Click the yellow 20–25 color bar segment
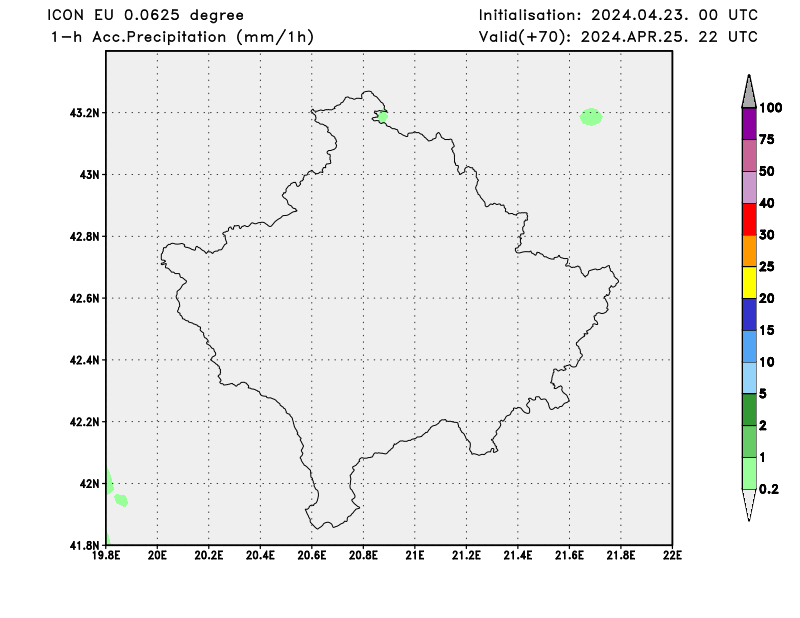Image resolution: width=800 pixels, height=618 pixels. coord(749,282)
